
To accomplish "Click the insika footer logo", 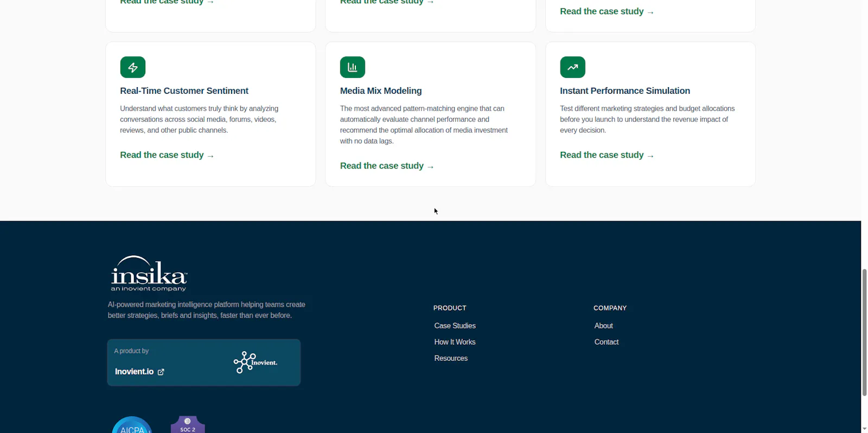I will [x=149, y=274].
